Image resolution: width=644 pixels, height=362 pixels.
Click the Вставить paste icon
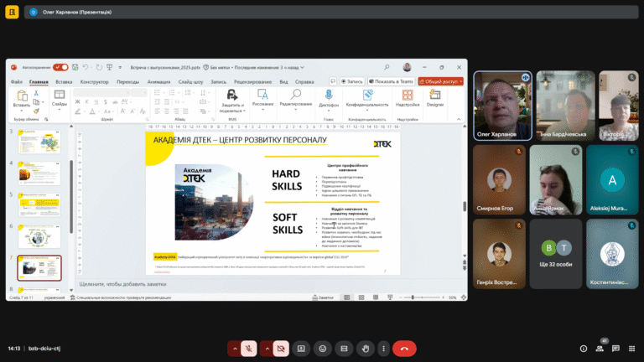click(22, 96)
